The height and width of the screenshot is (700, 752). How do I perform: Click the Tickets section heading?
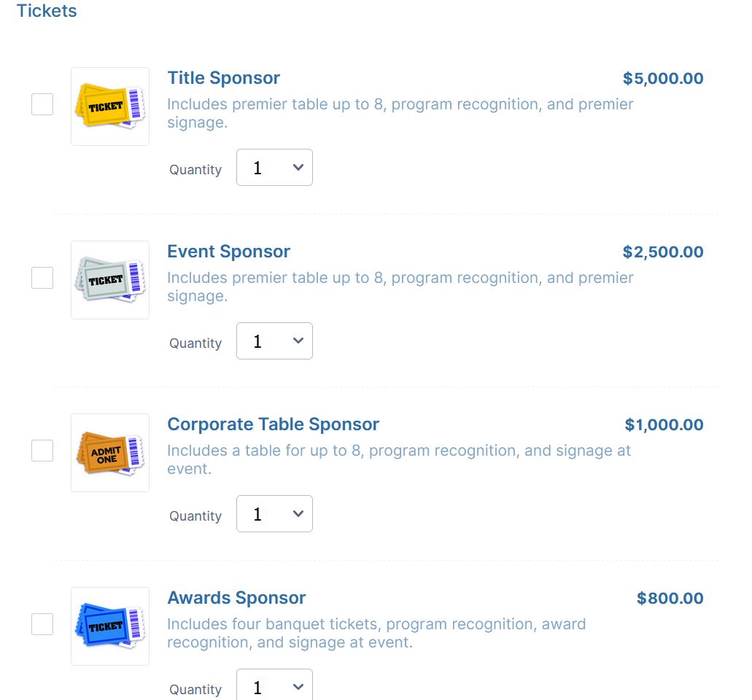click(x=46, y=11)
